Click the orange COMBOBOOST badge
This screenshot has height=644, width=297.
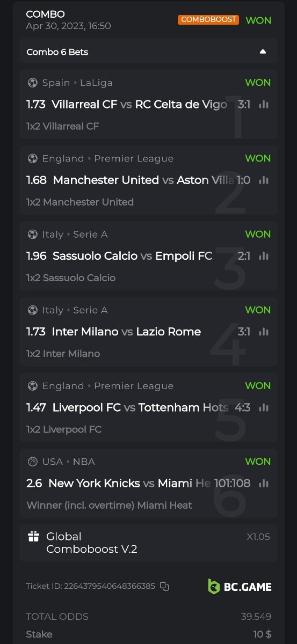208,19
